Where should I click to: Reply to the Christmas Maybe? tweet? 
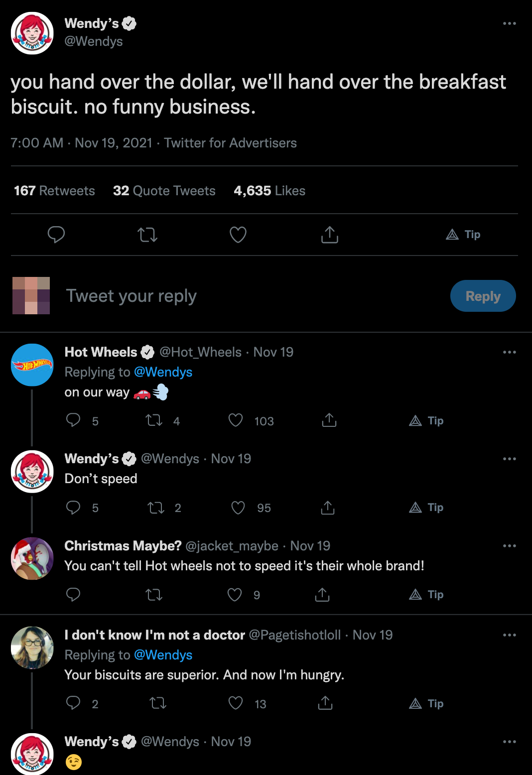73,595
